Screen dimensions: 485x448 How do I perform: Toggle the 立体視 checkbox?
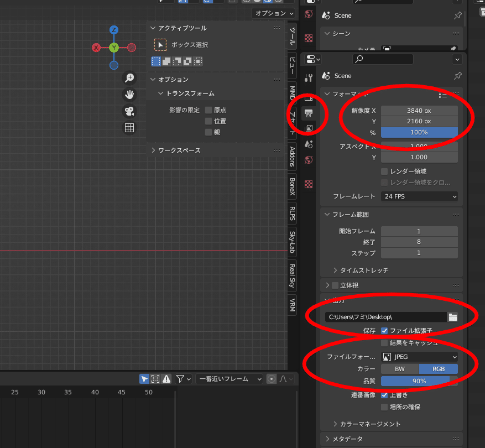coord(335,285)
